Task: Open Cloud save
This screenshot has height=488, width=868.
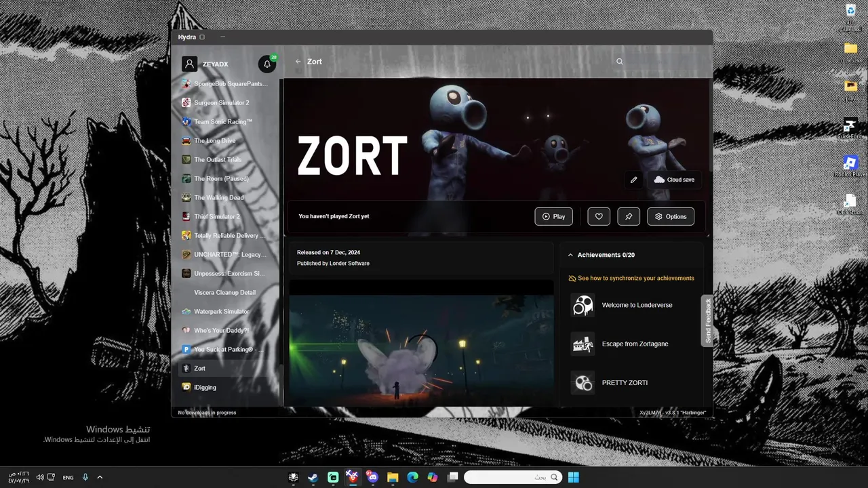Action: tap(674, 180)
